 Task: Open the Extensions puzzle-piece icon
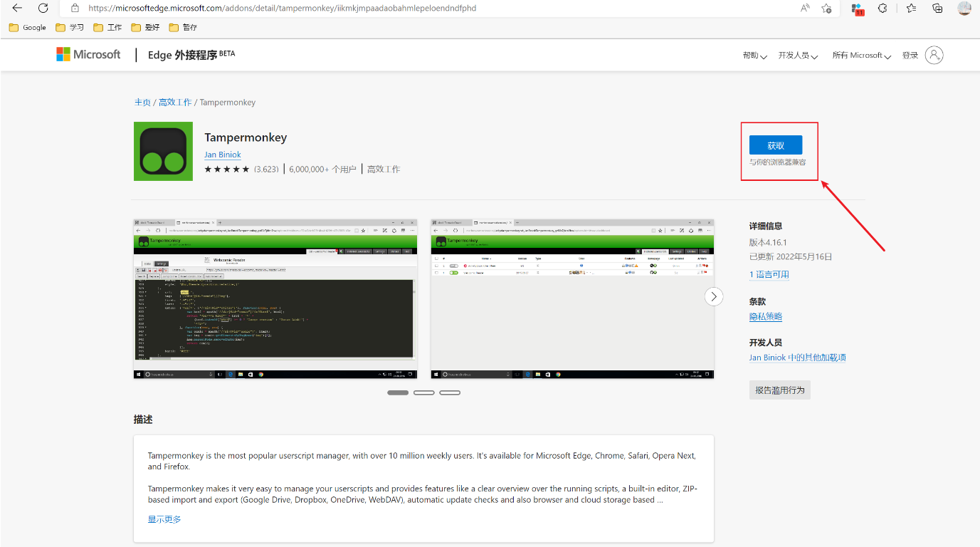pos(883,8)
